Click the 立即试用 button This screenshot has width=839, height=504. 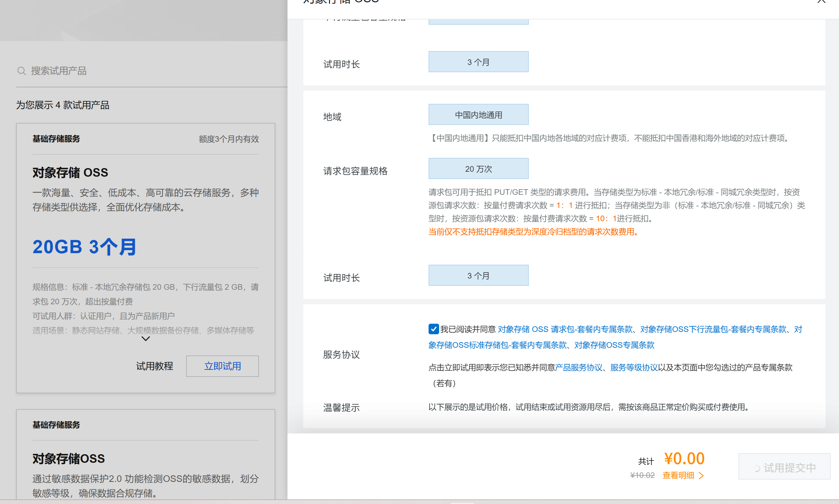tap(223, 366)
